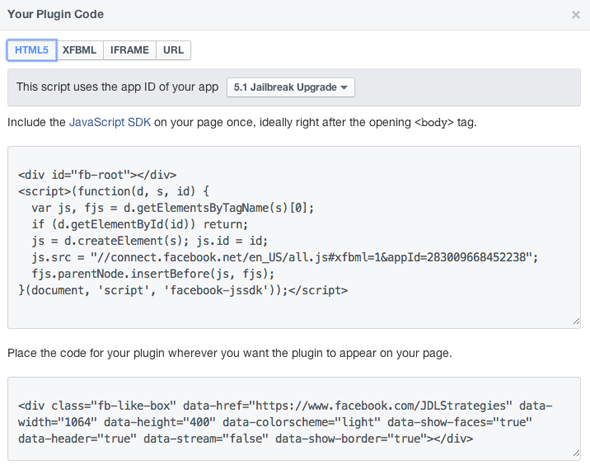Expand the 5.1 Jailbreak Upgrade app dropdown
590x474 pixels.
(290, 87)
